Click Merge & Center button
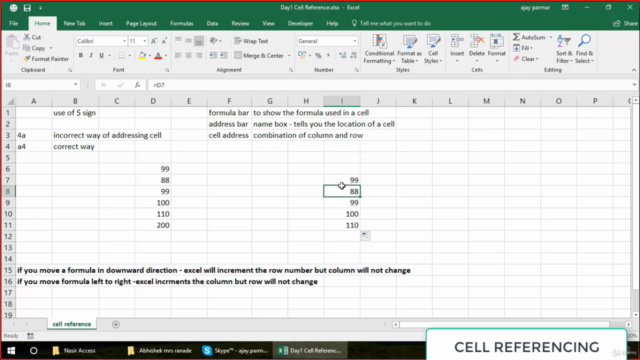 tap(259, 56)
